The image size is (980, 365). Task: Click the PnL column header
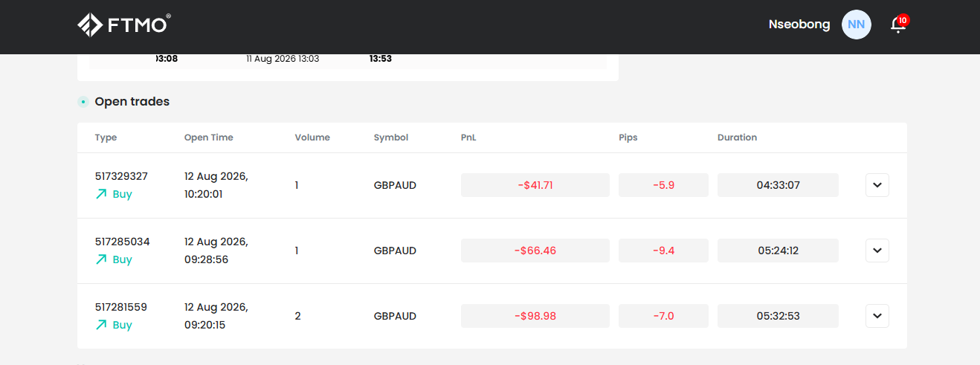coord(468,138)
